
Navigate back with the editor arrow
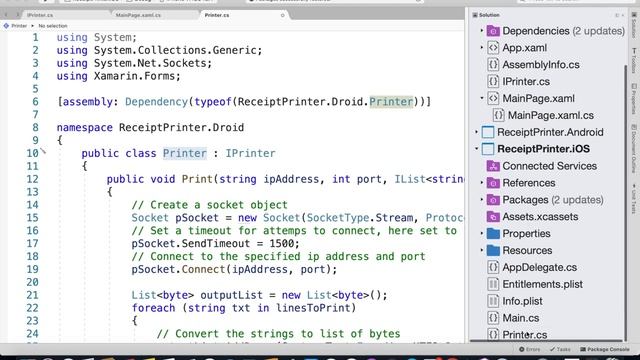coord(6,15)
